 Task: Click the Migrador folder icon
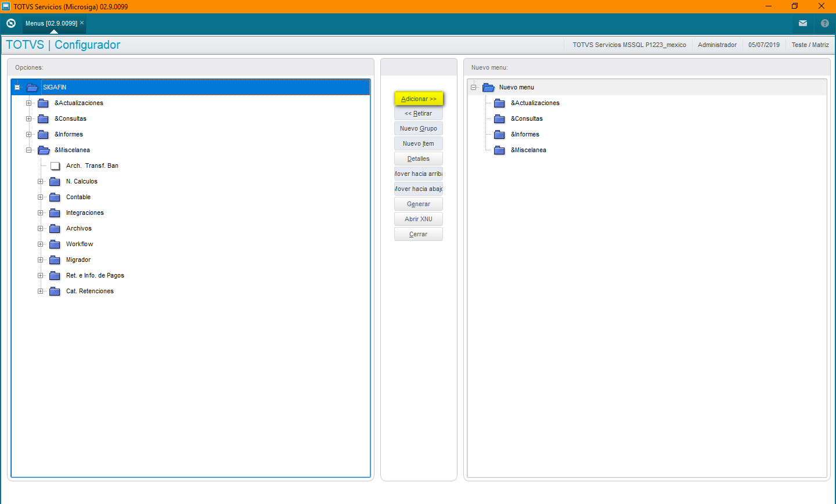click(x=55, y=260)
